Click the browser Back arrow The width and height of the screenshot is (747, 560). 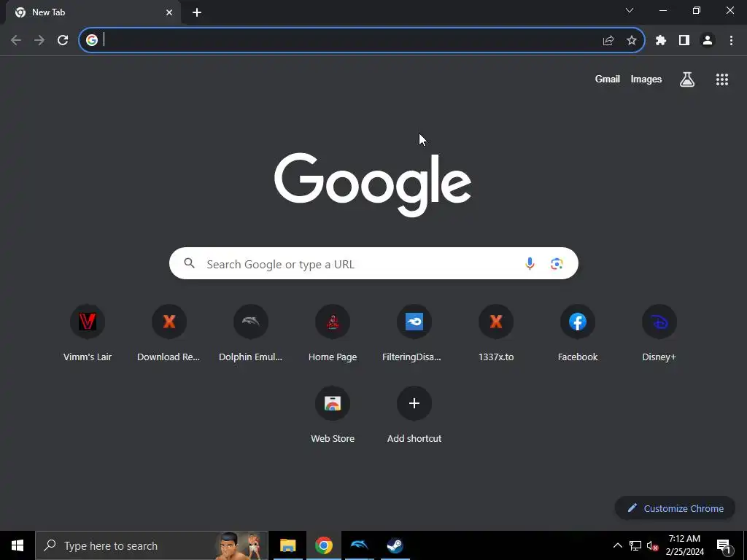[x=16, y=41]
